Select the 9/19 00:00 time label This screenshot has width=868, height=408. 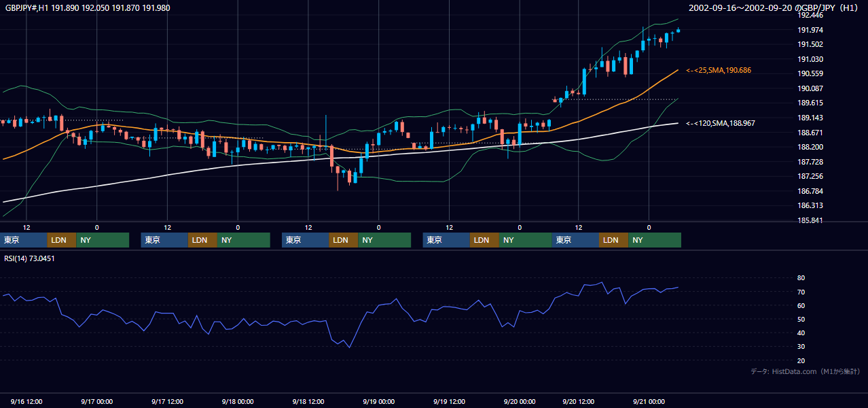[x=379, y=402]
